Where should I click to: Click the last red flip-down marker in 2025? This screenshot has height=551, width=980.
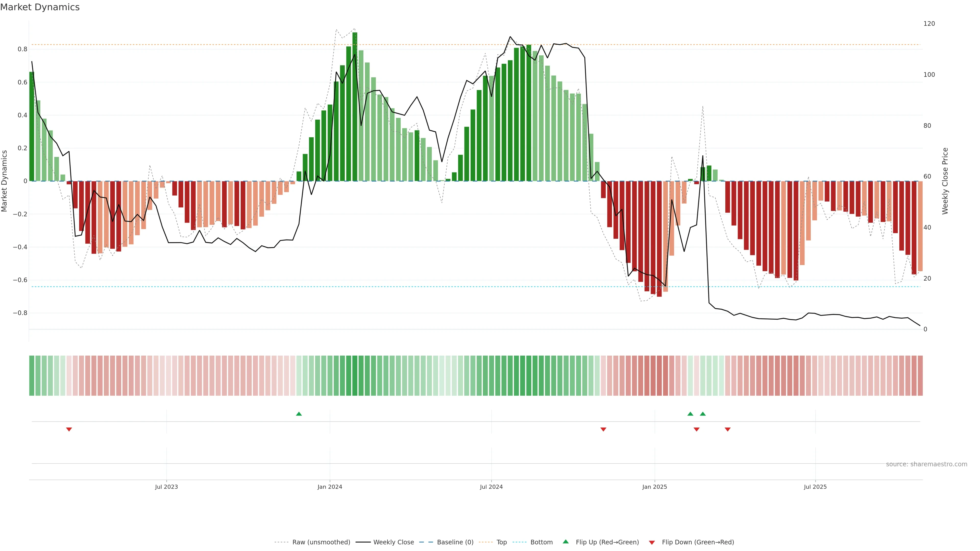pos(727,429)
